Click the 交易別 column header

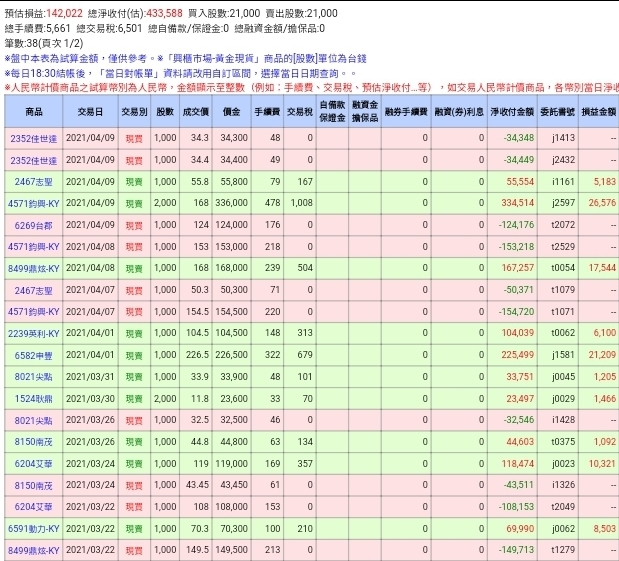[134, 112]
